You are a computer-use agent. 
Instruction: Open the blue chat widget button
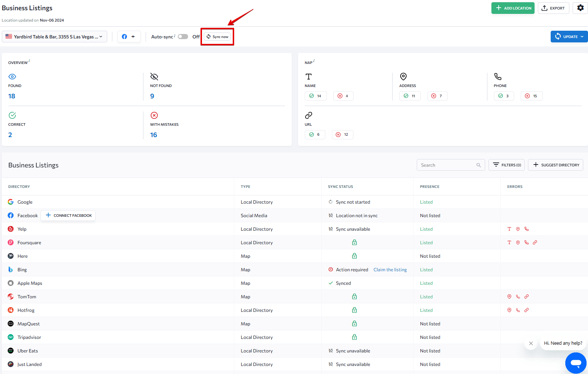(x=576, y=363)
